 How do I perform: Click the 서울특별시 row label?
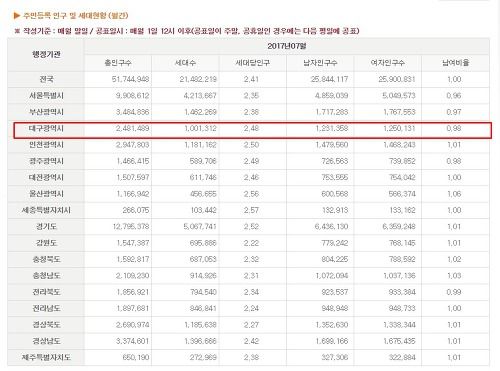[46, 96]
